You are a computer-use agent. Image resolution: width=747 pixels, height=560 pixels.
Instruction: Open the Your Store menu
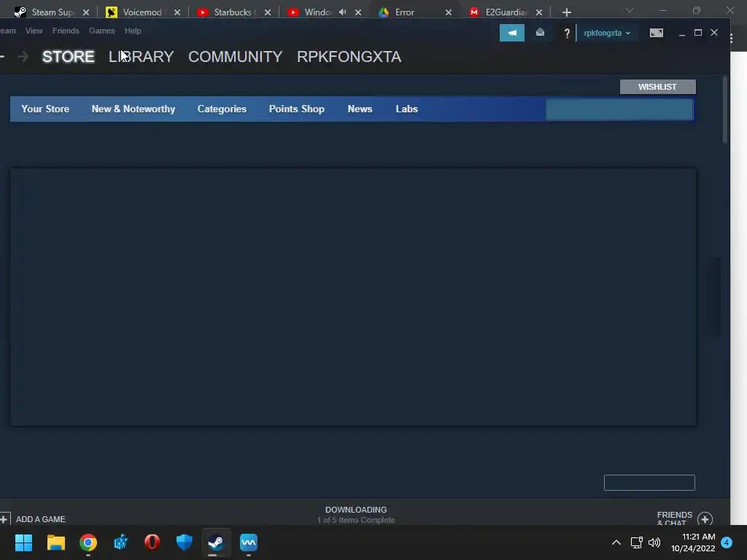(x=45, y=109)
